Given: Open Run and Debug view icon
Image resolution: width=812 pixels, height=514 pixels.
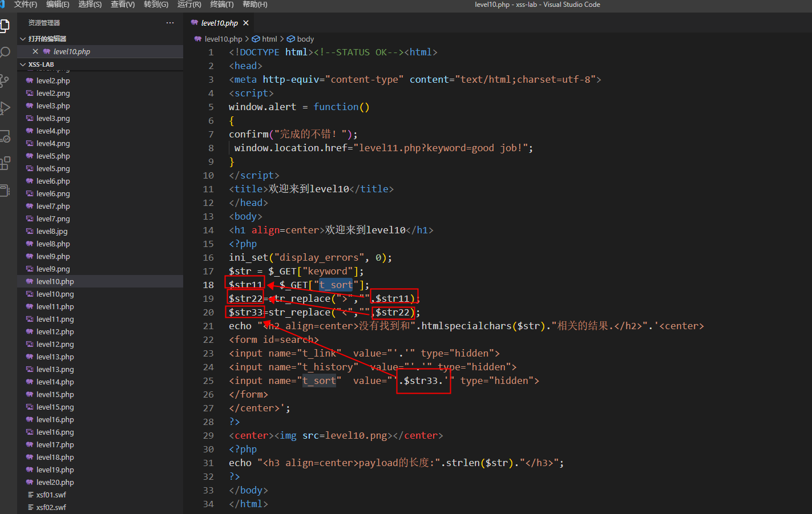Looking at the screenshot, I should (5, 108).
